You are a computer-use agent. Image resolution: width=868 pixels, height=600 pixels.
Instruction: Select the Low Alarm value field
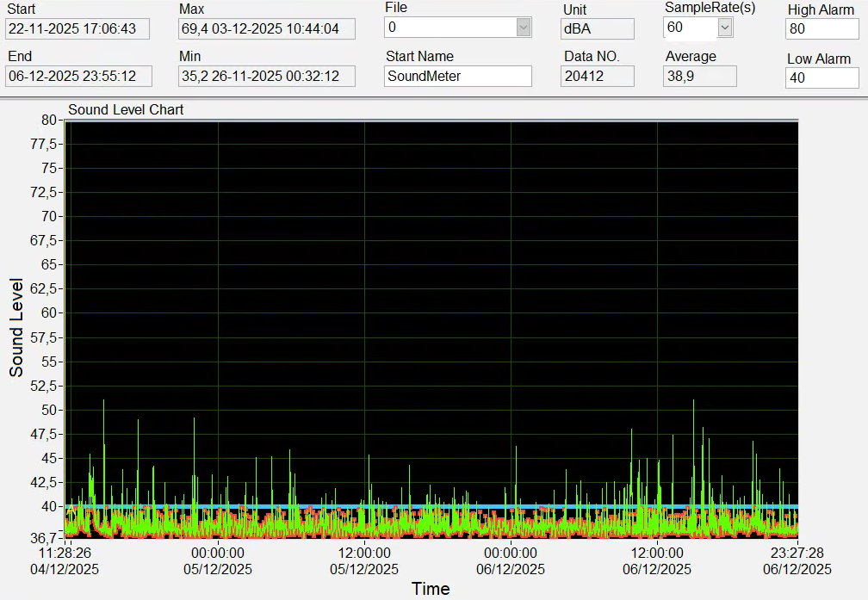[x=821, y=78]
